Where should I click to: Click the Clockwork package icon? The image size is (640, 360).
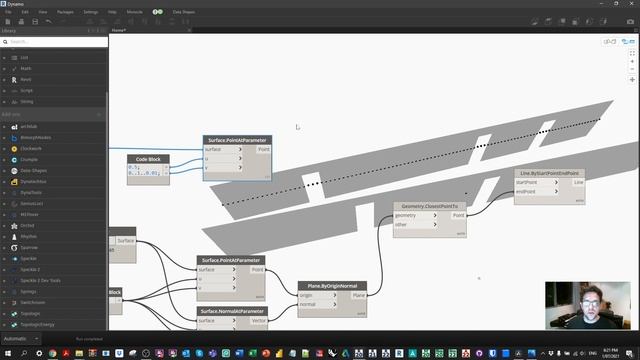pos(14,149)
